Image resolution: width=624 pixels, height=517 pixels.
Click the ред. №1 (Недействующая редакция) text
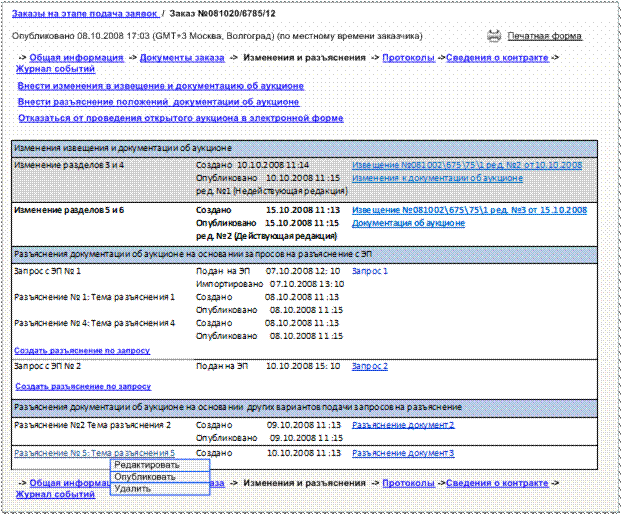(272, 191)
